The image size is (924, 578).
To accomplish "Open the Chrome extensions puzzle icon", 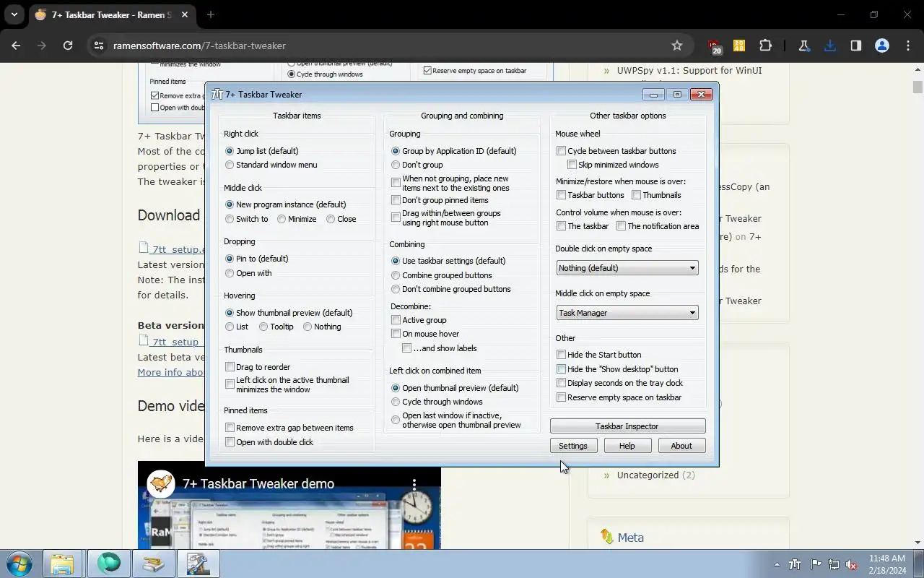I will tap(765, 46).
